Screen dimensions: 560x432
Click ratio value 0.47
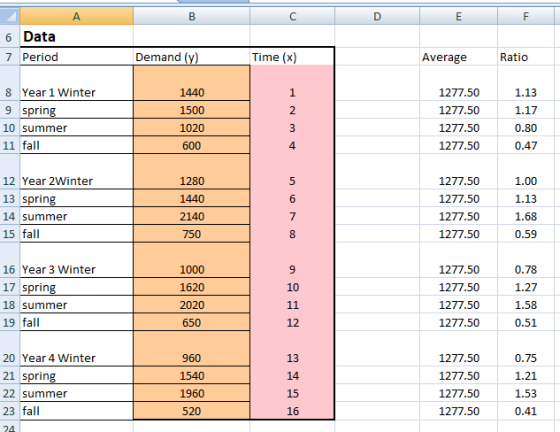526,145
